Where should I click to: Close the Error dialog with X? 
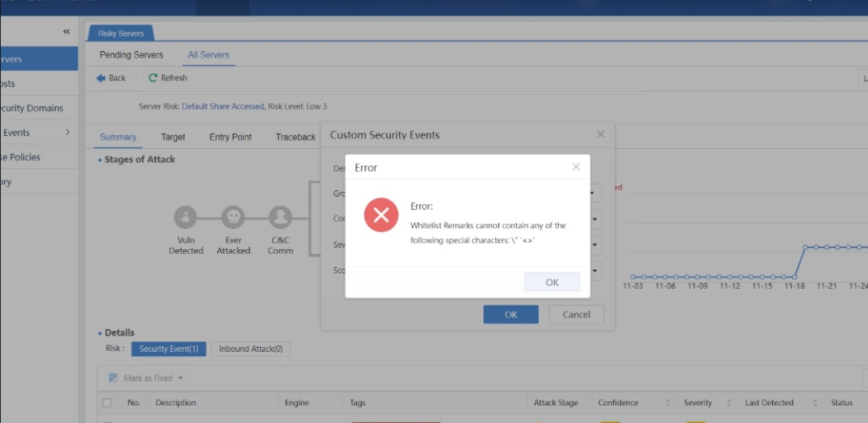pos(576,167)
